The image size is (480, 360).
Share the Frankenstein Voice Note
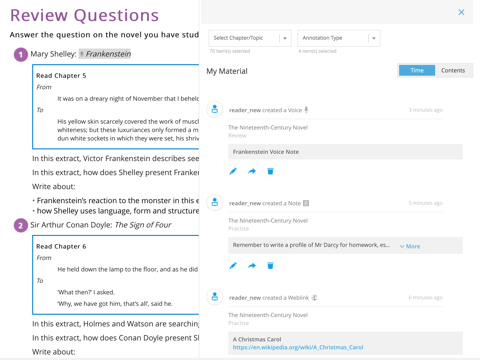[252, 171]
